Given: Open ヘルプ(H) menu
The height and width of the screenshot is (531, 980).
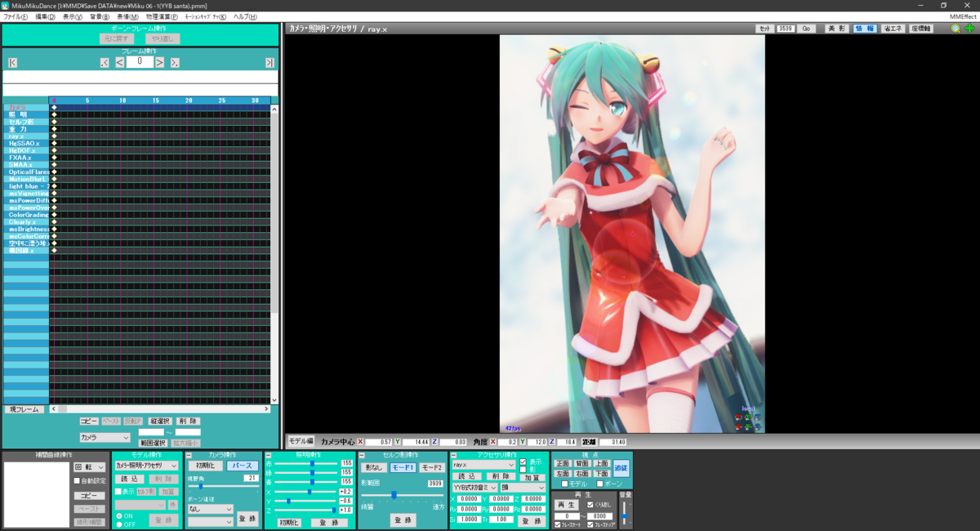Looking at the screenshot, I should (x=244, y=16).
